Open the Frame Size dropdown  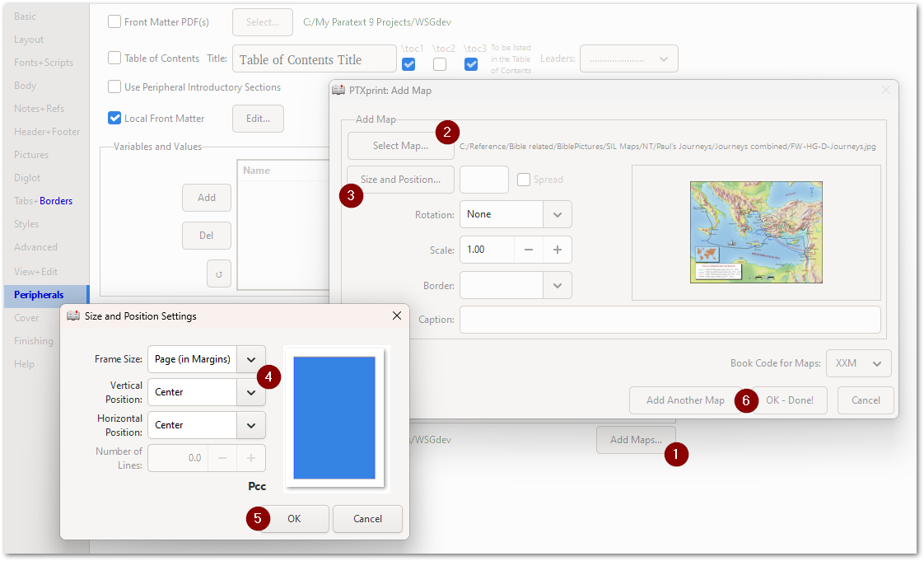tap(251, 359)
